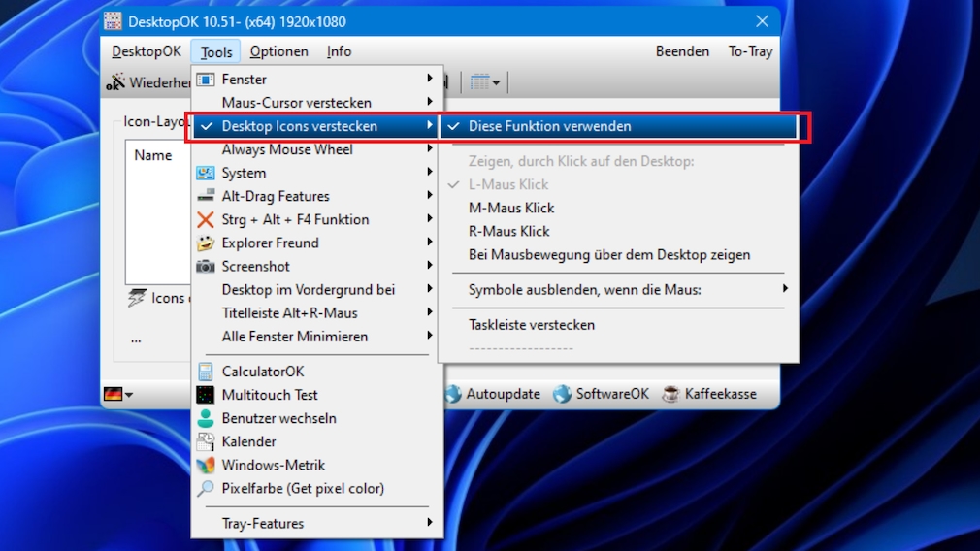980x551 pixels.
Task: Click the ellipsis entry below Icons
Action: pyautogui.click(x=136, y=340)
